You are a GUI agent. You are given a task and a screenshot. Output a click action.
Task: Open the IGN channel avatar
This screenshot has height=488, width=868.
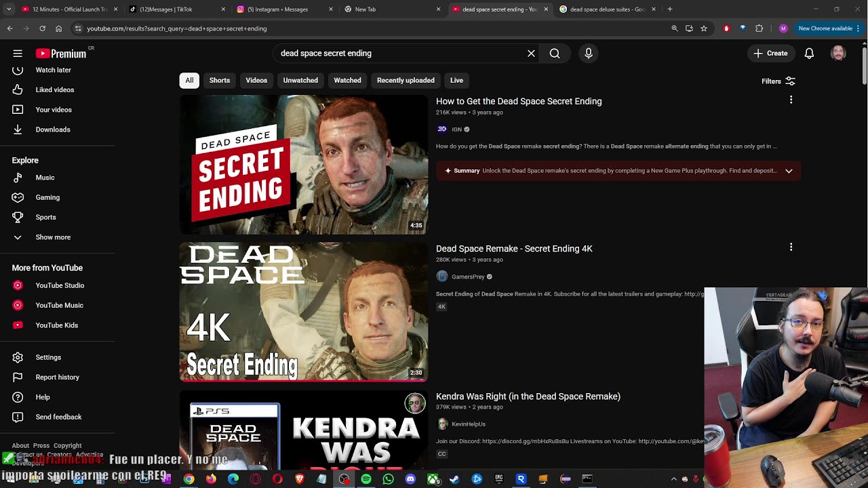click(x=442, y=129)
